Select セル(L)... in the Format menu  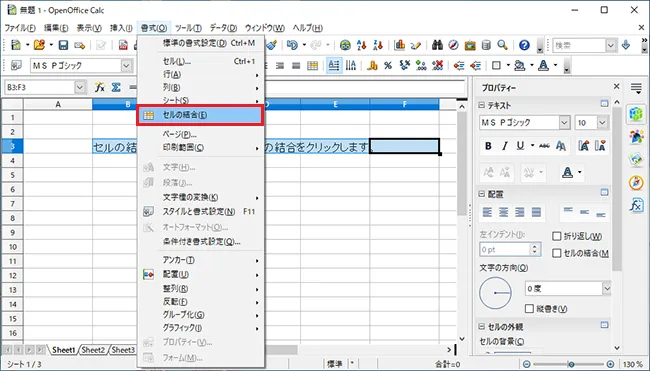(200, 61)
